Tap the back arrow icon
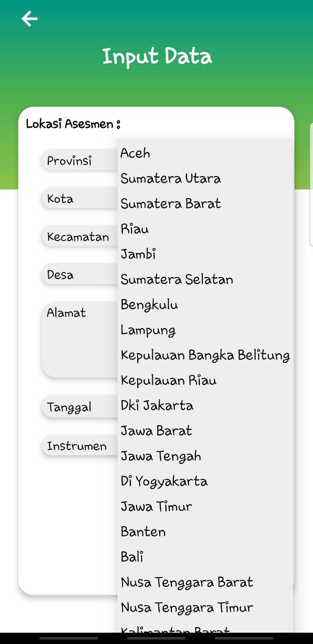 [x=29, y=19]
